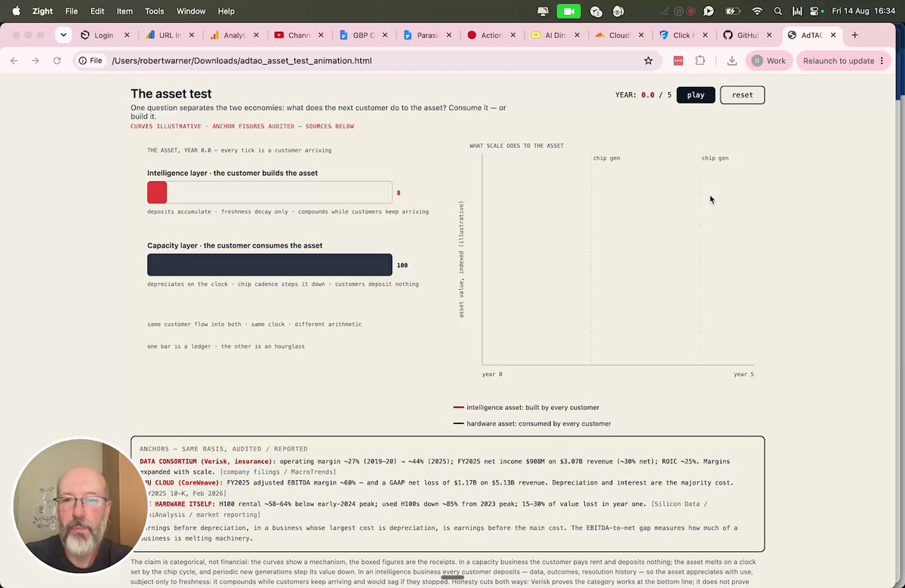Bookmark this page with the star icon

[x=648, y=60]
